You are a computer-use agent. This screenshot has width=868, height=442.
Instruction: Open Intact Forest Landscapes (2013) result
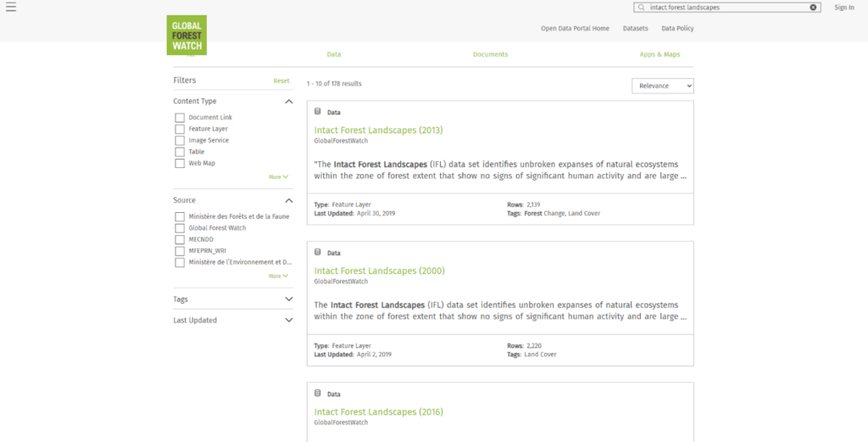coord(379,130)
